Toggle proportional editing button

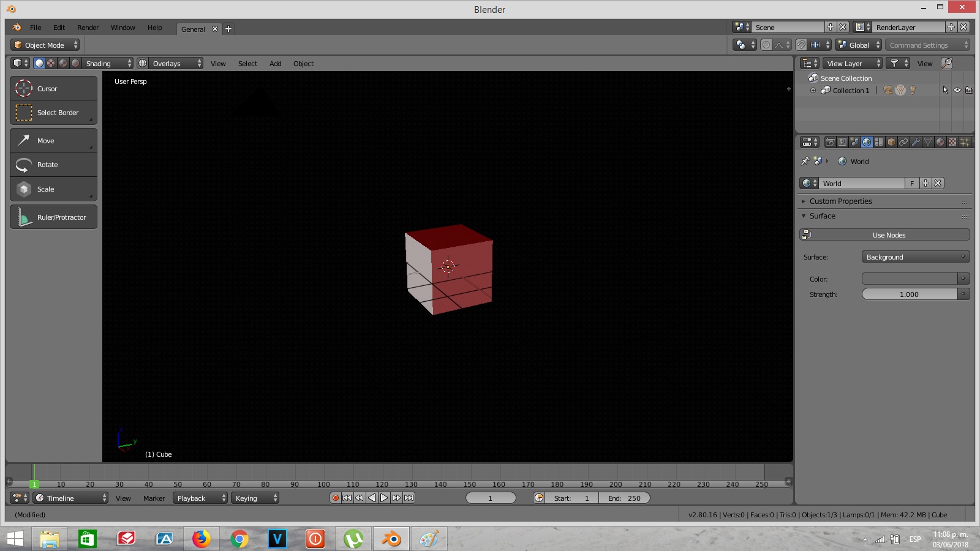click(x=766, y=45)
